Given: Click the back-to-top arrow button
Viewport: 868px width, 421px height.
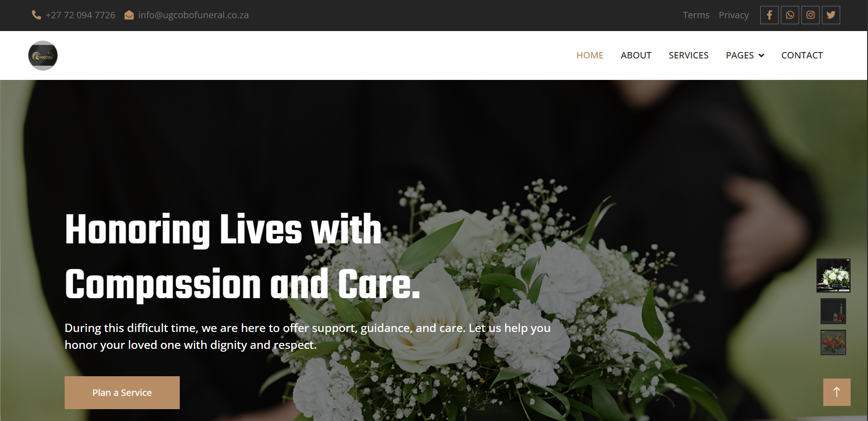Looking at the screenshot, I should click(x=837, y=392).
